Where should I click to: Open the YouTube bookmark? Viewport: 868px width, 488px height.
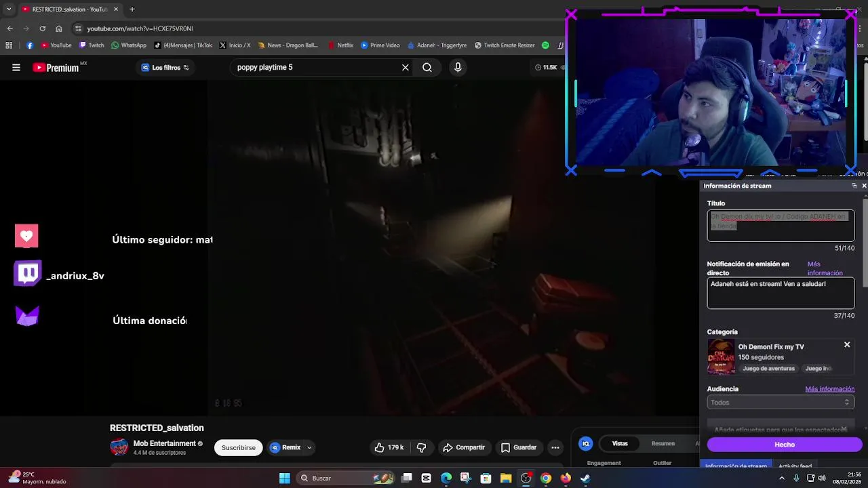point(56,45)
